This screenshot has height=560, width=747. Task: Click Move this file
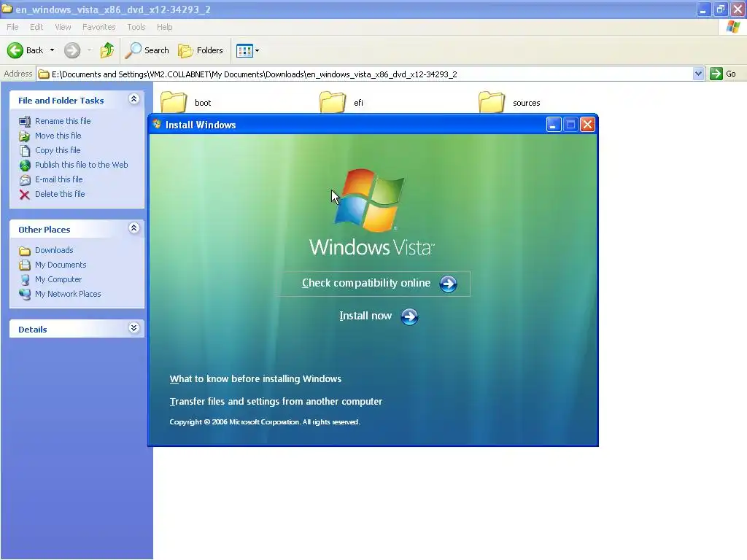[58, 136]
